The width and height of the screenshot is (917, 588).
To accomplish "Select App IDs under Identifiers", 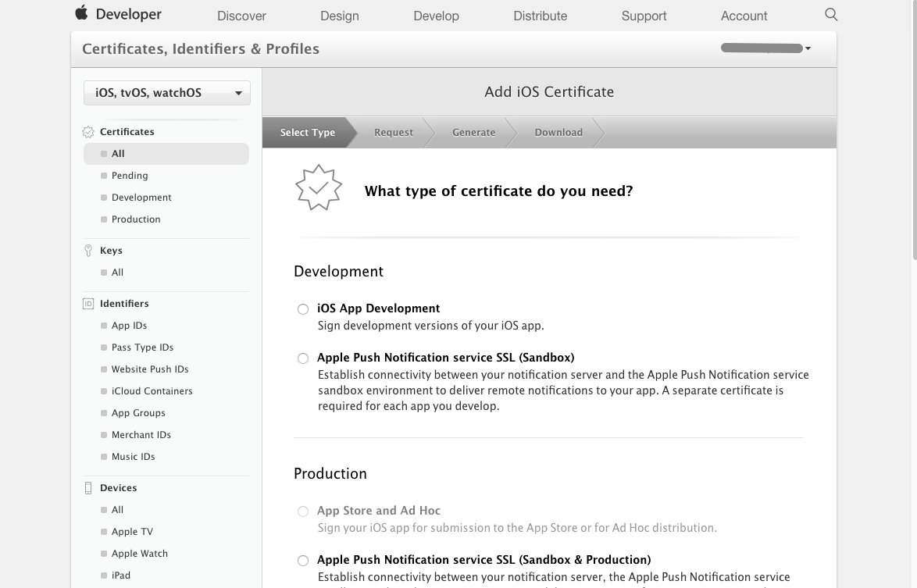I will [129, 326].
